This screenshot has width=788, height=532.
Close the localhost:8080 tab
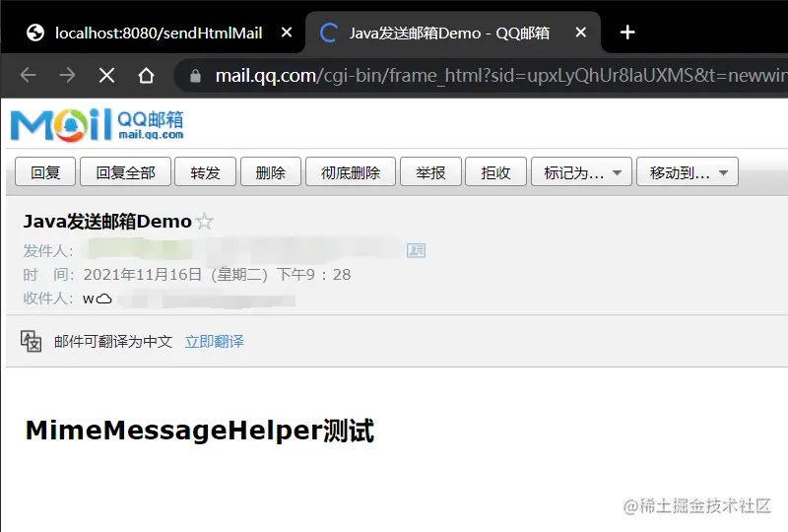[x=287, y=33]
